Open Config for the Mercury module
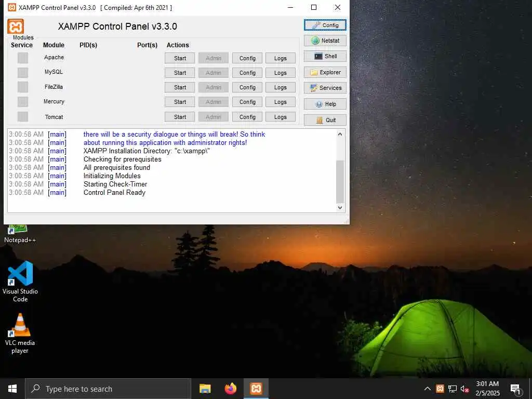The width and height of the screenshot is (532, 399). click(247, 102)
